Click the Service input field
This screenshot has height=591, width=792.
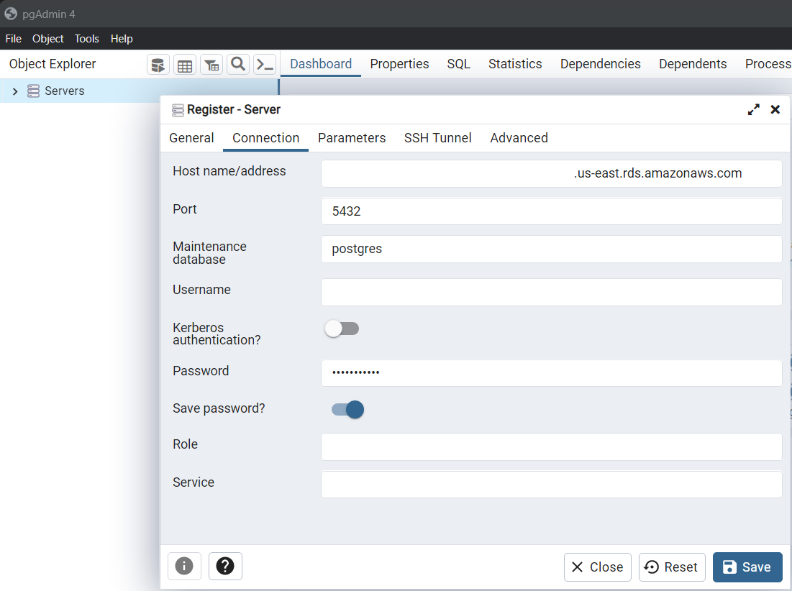552,484
